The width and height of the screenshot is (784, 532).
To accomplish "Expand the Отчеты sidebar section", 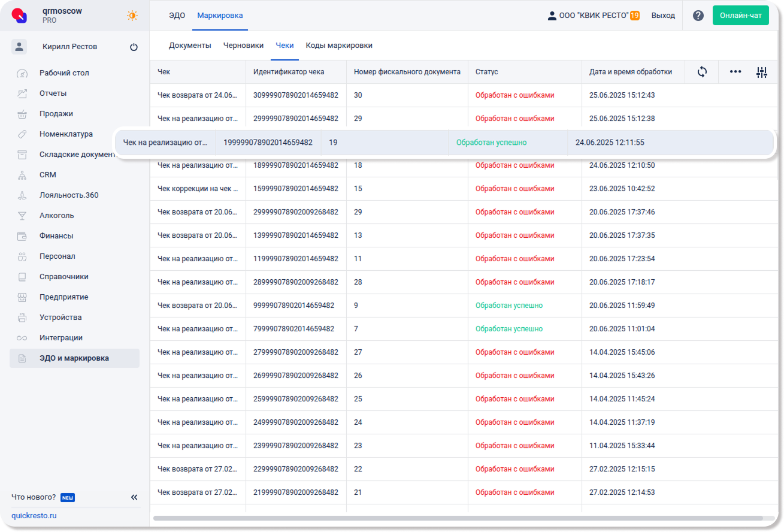I will [53, 93].
